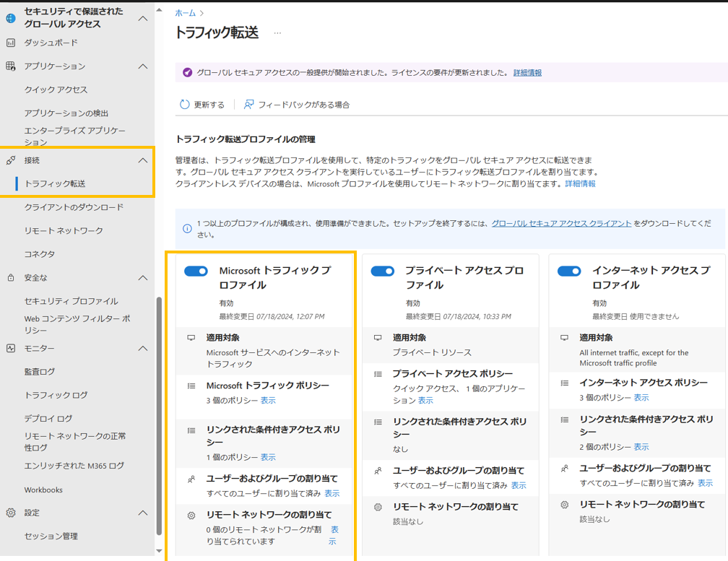Click the sidebar scroll-up arrow
The image size is (728, 561).
159,9
